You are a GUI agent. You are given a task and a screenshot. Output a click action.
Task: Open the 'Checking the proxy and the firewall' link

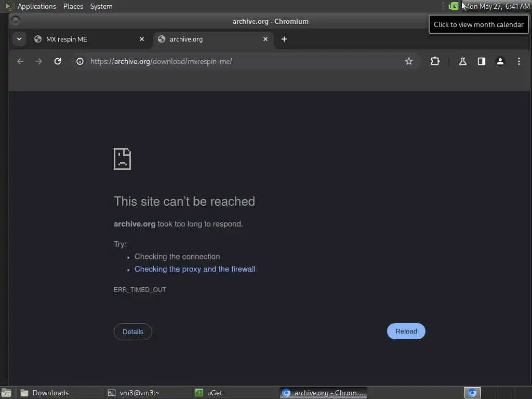[195, 269]
